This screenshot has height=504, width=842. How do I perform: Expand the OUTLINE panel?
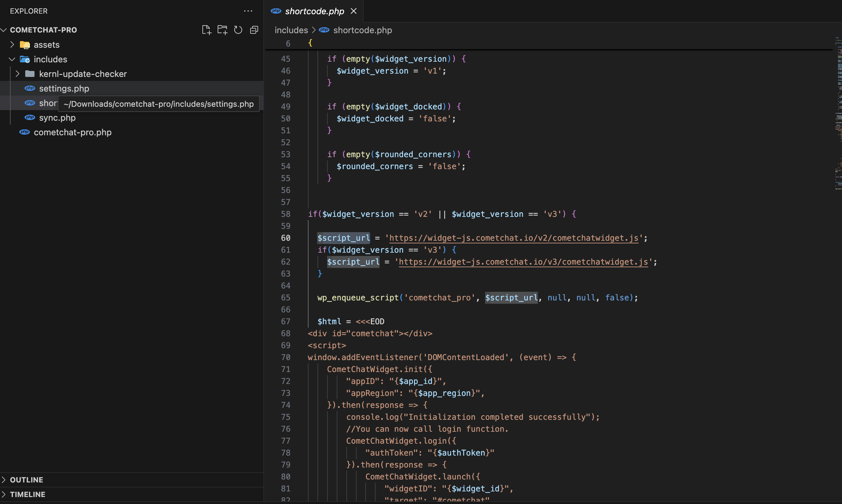pyautogui.click(x=4, y=479)
